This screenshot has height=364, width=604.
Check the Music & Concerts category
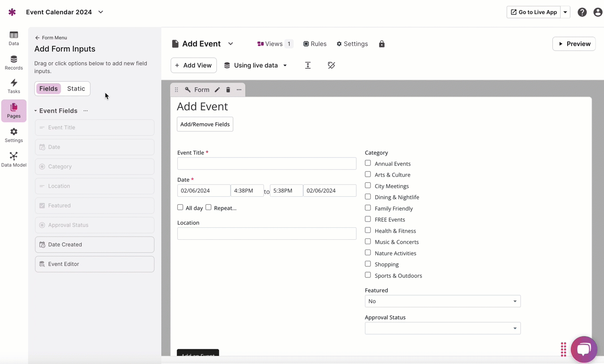(x=368, y=241)
